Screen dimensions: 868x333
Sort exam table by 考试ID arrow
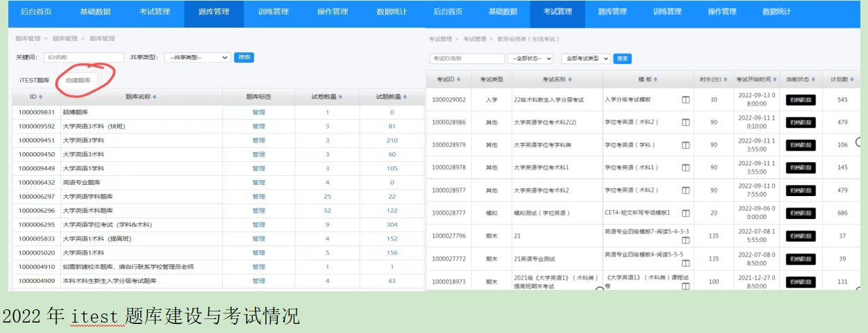pyautogui.click(x=460, y=79)
